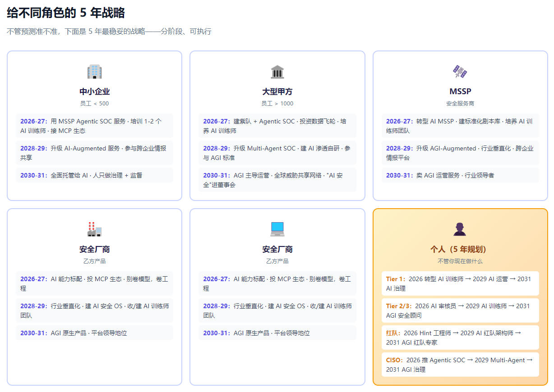Click 安全厂商 heading under the factory icon
This screenshot has width=554, height=392.
(94, 249)
